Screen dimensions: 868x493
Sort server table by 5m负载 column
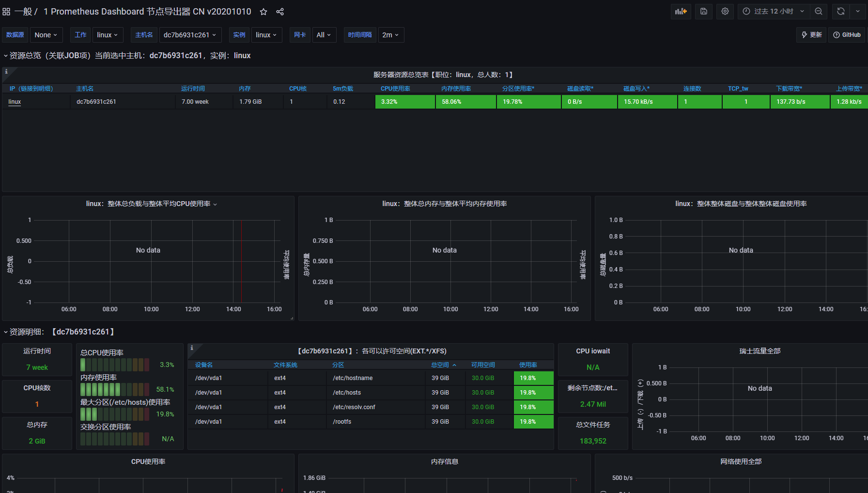[x=343, y=89]
